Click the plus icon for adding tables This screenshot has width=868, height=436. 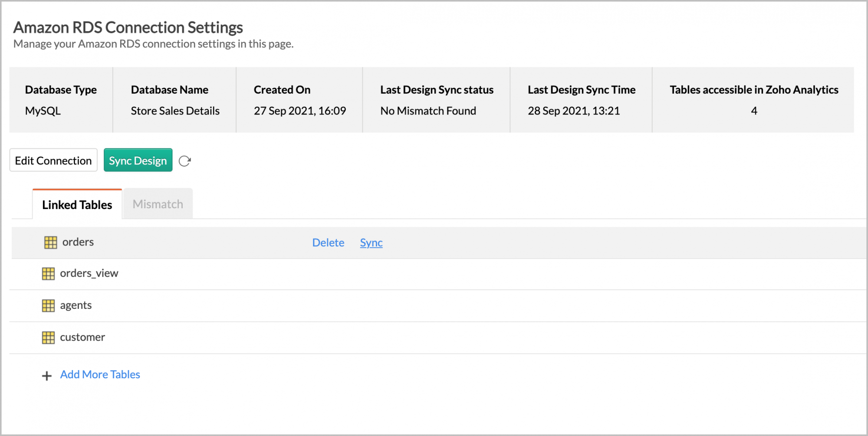point(47,376)
